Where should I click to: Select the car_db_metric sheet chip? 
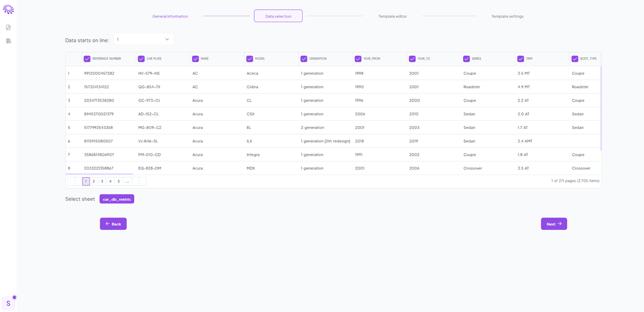tap(116, 199)
